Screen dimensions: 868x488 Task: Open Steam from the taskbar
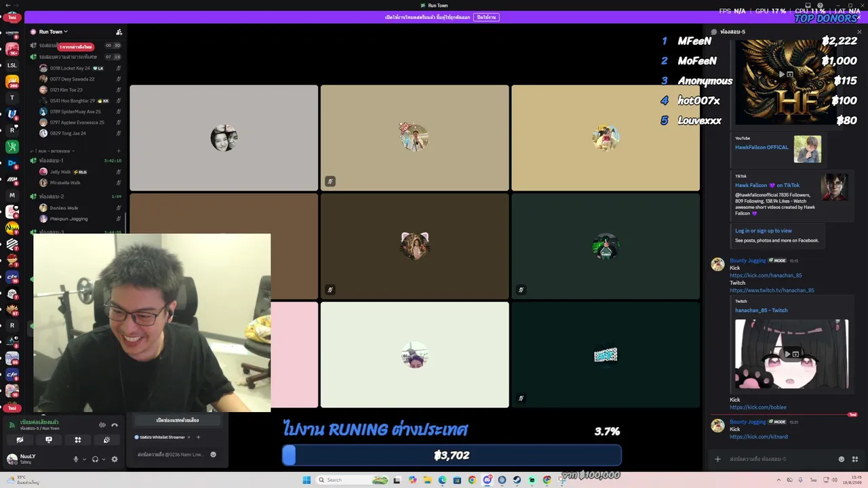(517, 480)
